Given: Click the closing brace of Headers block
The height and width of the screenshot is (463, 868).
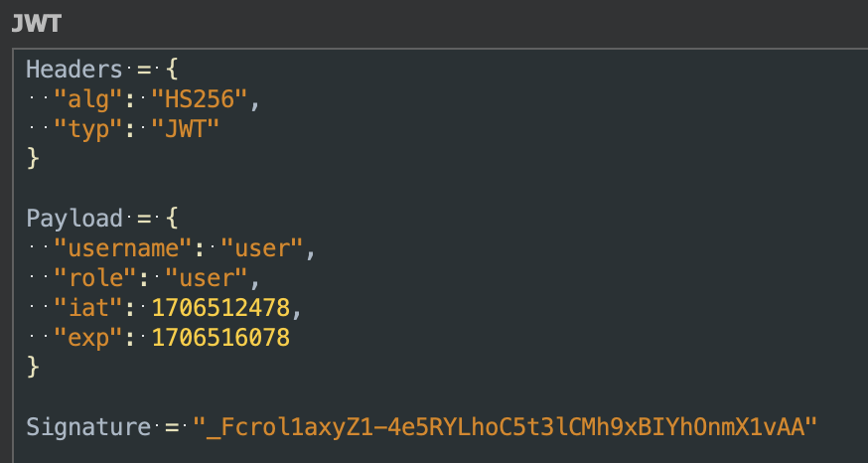Looking at the screenshot, I should (x=32, y=158).
